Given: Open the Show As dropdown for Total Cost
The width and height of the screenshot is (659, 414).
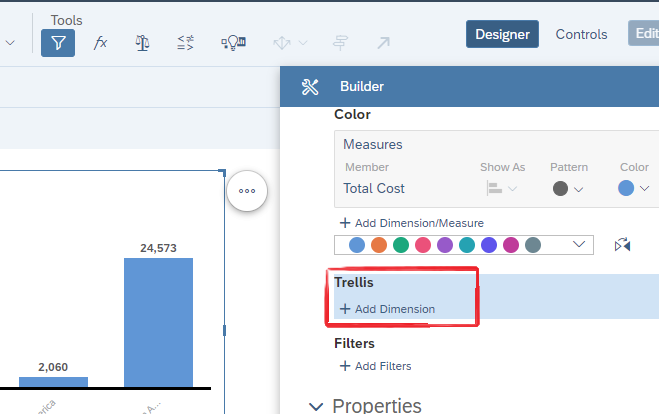Looking at the screenshot, I should 502,189.
